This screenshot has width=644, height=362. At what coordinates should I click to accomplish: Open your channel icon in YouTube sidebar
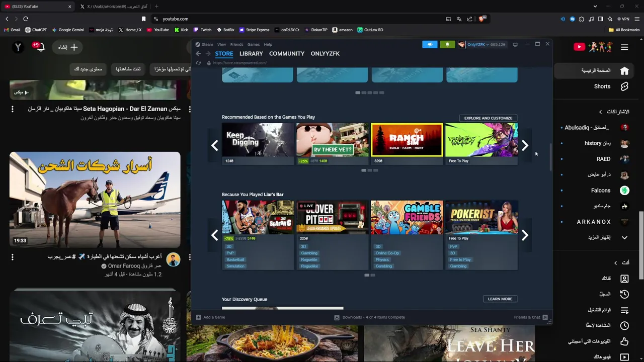624,279
